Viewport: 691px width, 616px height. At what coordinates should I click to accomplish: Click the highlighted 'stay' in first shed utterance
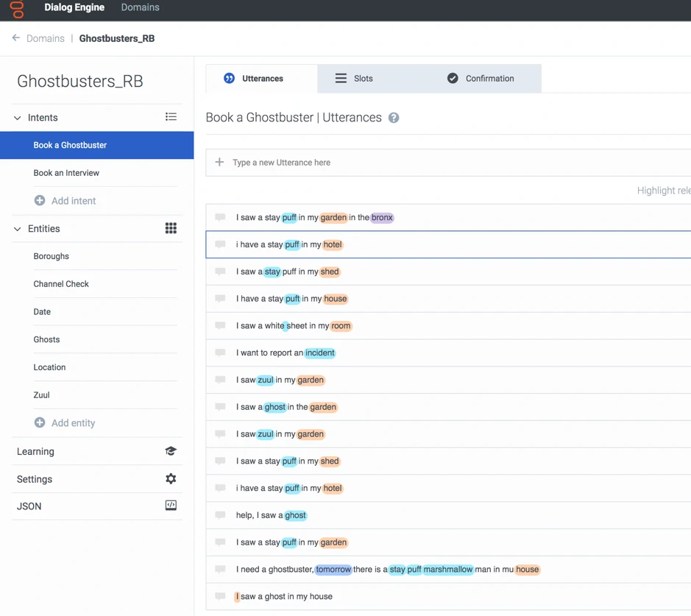(x=272, y=272)
